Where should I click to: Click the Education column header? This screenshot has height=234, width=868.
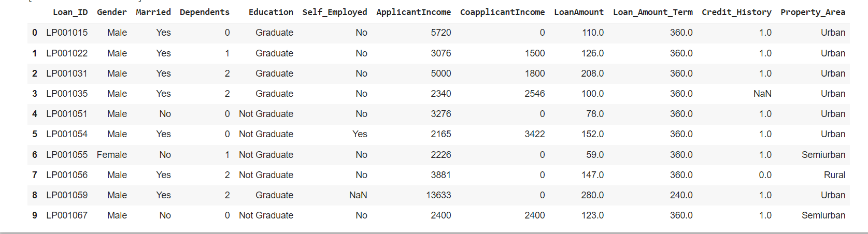271,12
